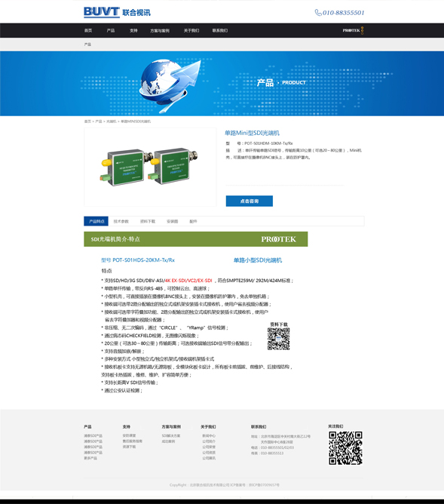Screen dimensions: 444x504
Task: Open the 新闻中心 footer link
Action: click(209, 435)
